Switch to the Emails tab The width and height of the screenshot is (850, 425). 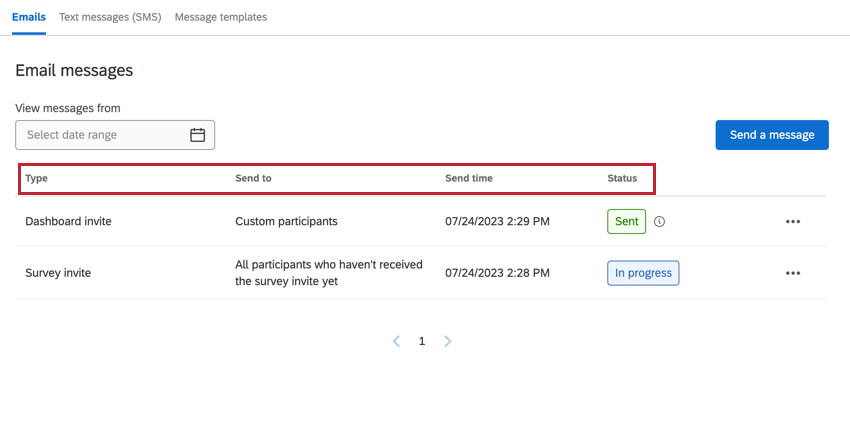[x=29, y=17]
